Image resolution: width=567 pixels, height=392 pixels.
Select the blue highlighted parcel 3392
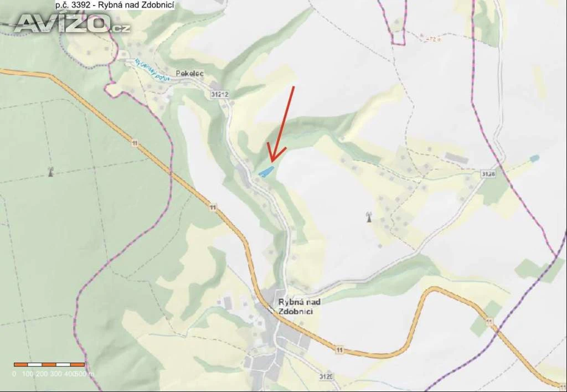(x=266, y=172)
